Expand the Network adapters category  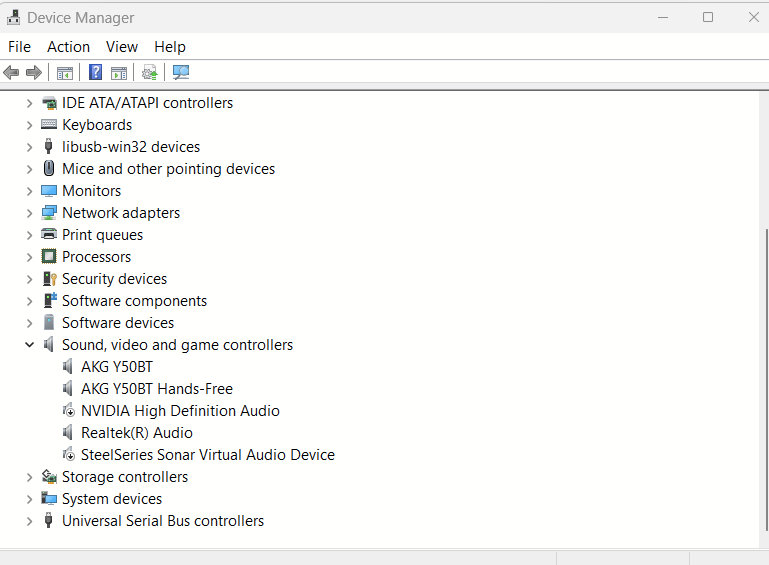(x=29, y=213)
